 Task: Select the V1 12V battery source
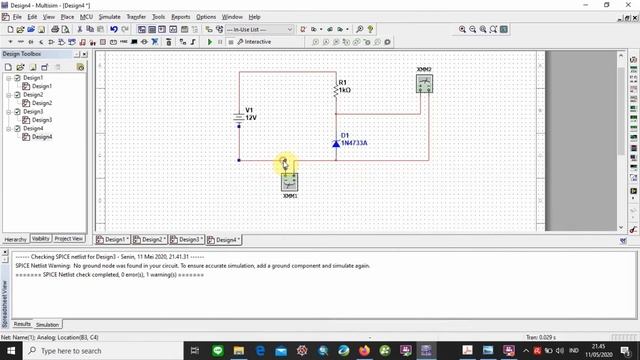(239, 118)
